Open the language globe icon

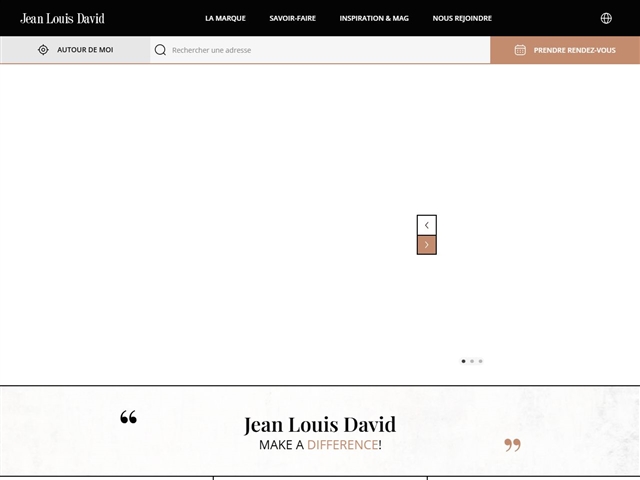click(606, 18)
